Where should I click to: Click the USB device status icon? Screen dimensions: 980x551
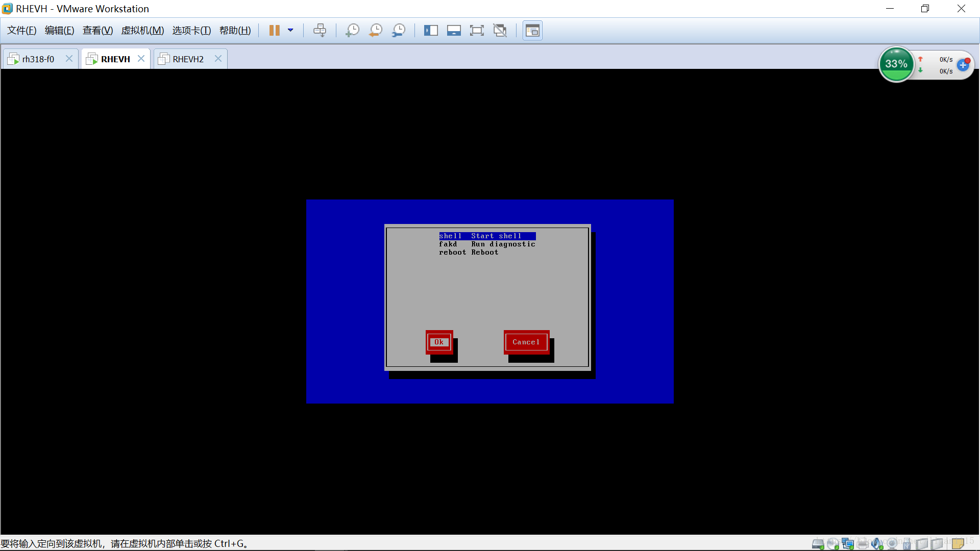point(907,544)
